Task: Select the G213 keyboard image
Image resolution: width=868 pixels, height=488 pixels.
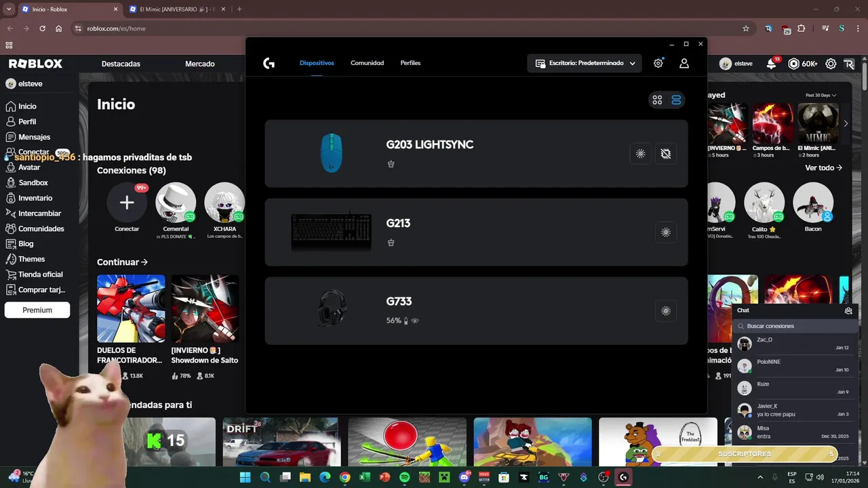Action: click(331, 232)
